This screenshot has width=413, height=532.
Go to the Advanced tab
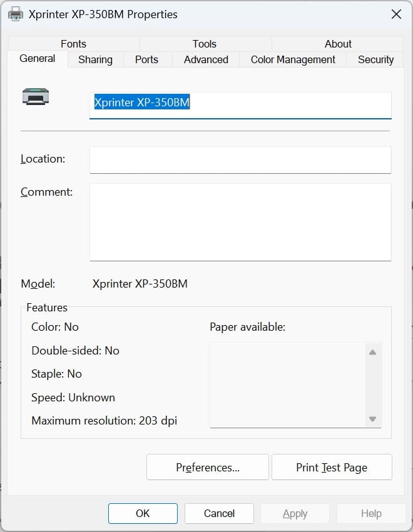click(206, 60)
